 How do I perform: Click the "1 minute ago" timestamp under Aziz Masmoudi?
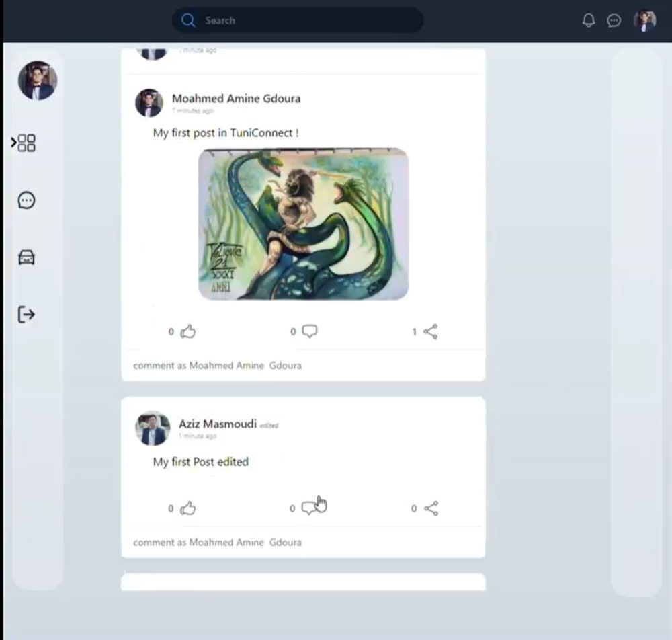(x=198, y=436)
